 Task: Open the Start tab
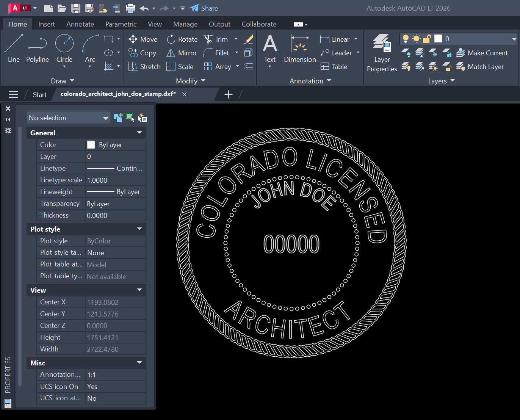(39, 94)
